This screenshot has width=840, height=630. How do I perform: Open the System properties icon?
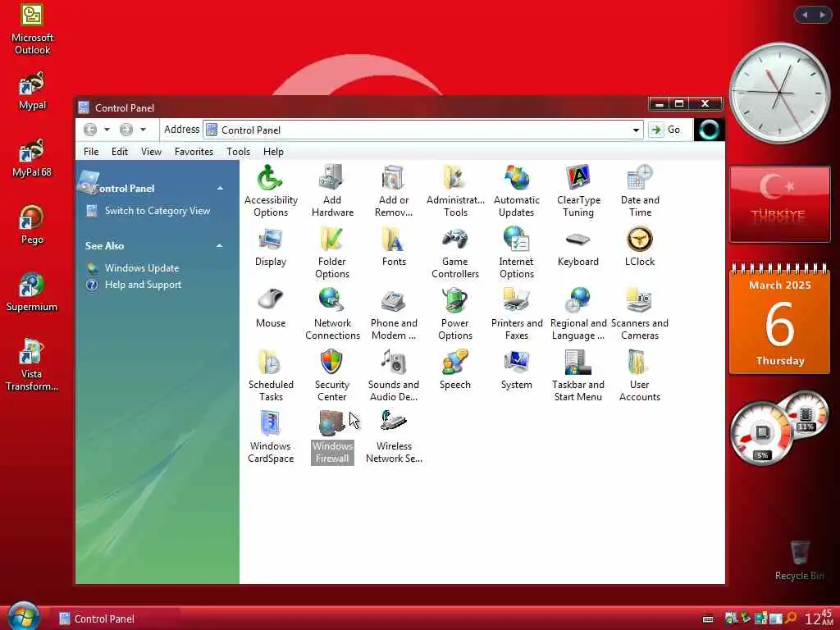[517, 370]
